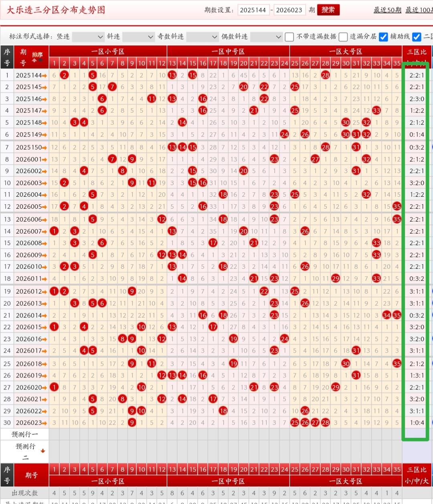Click red ball 13 in row 2025144
Image resolution: width=433 pixels, height=504 pixels.
click(172, 75)
